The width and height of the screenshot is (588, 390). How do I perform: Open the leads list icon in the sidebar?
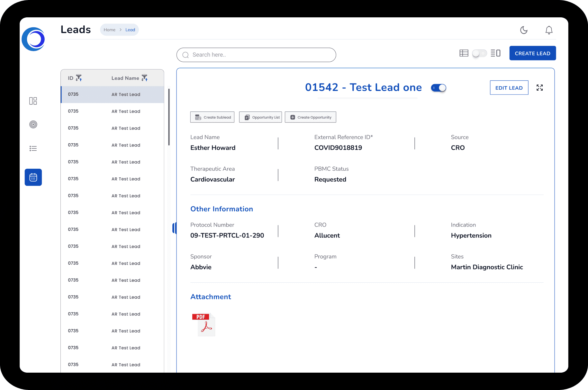33,148
